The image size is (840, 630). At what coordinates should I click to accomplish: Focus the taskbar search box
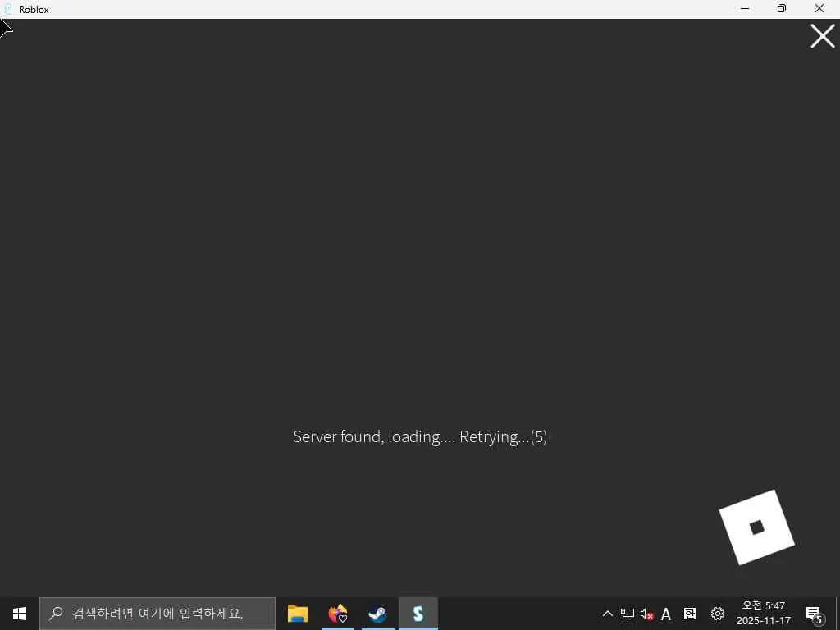point(157,614)
